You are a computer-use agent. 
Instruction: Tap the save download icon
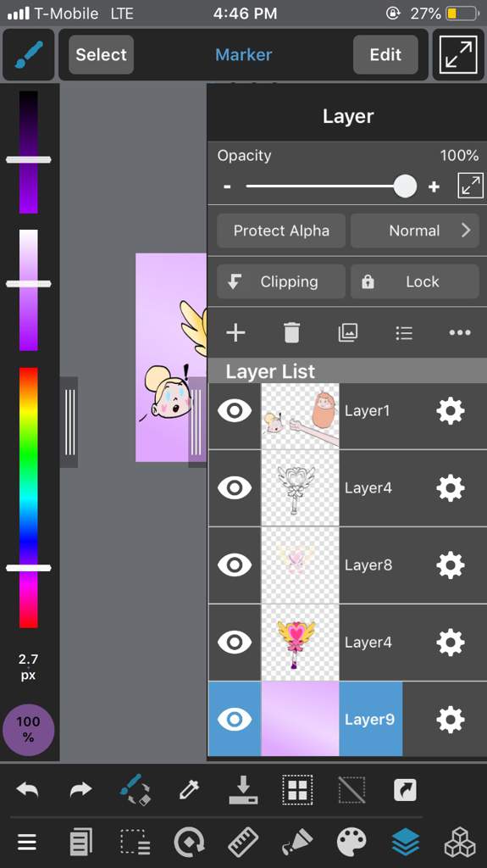(x=244, y=789)
